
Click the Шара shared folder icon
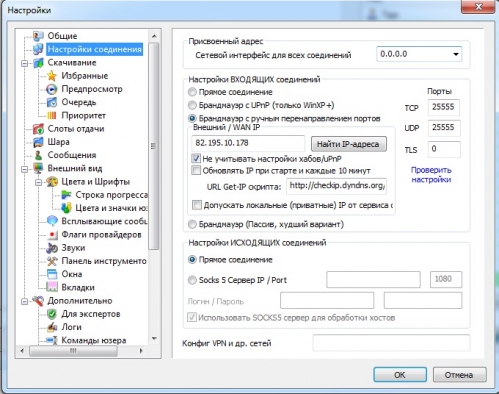[38, 142]
